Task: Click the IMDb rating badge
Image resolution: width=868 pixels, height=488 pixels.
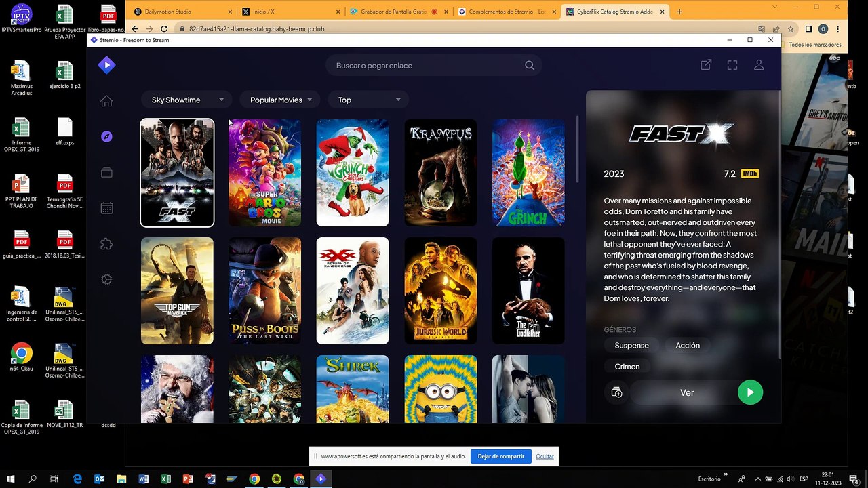Action: [x=749, y=174]
